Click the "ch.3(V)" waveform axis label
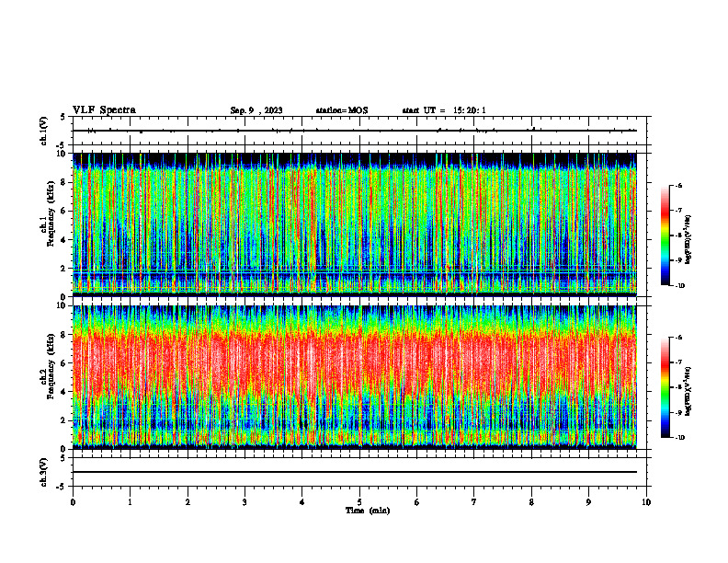 [44, 472]
